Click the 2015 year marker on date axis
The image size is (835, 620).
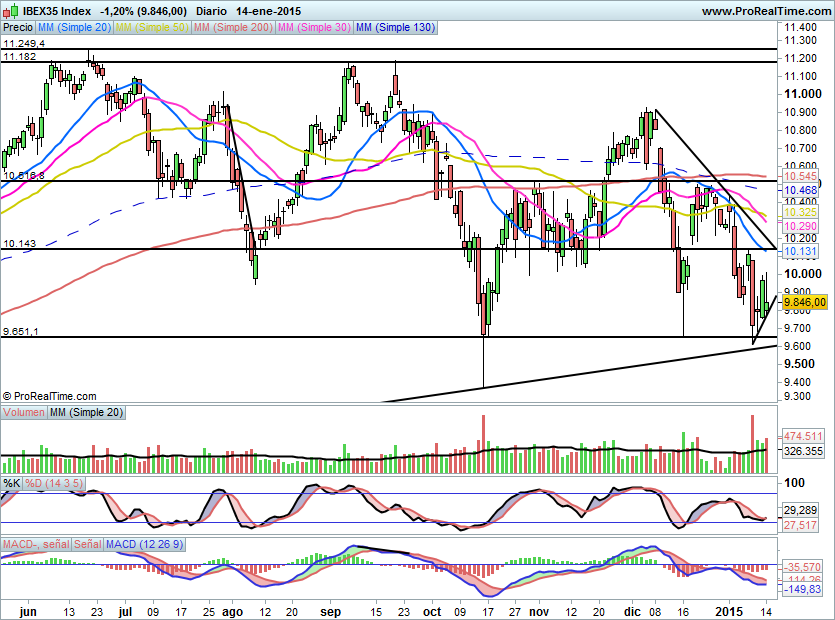point(728,611)
